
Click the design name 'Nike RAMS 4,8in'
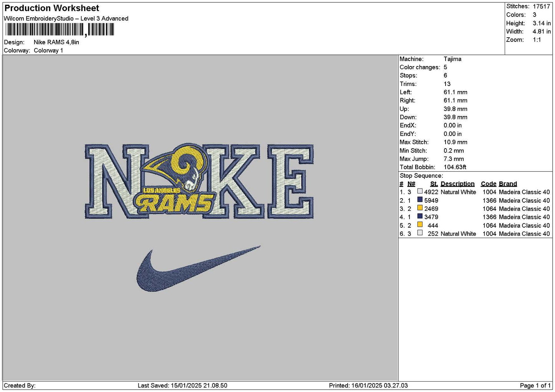(x=56, y=42)
